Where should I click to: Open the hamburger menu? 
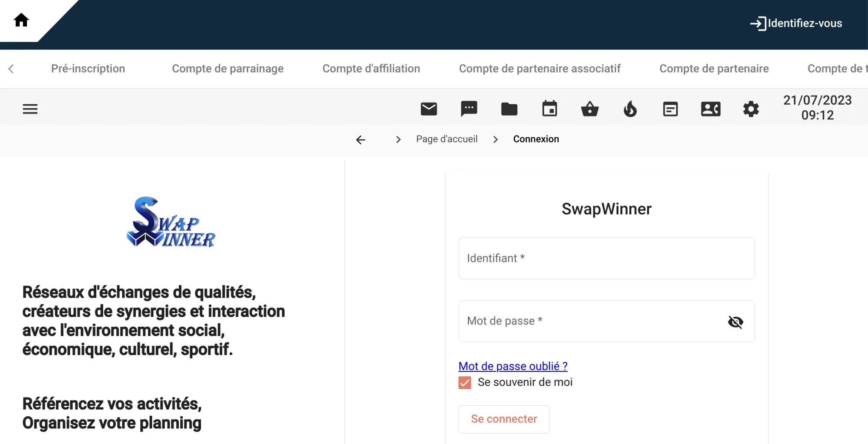(x=30, y=109)
